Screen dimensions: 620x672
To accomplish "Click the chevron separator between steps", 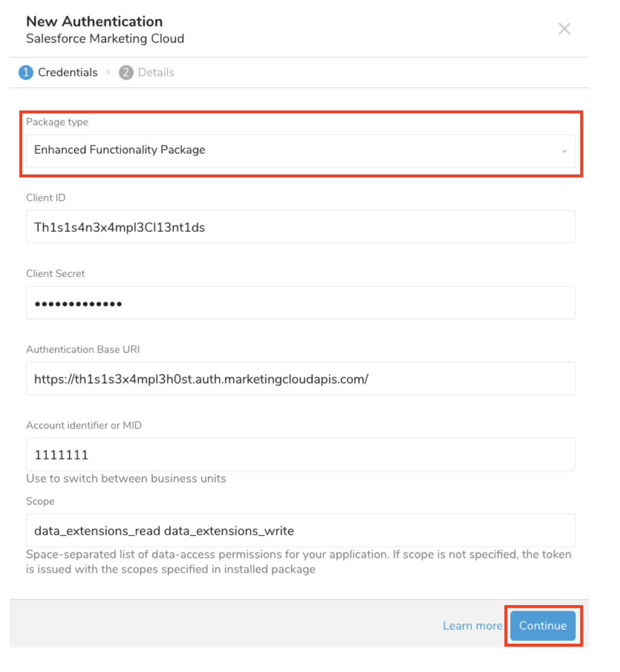I will coord(108,72).
